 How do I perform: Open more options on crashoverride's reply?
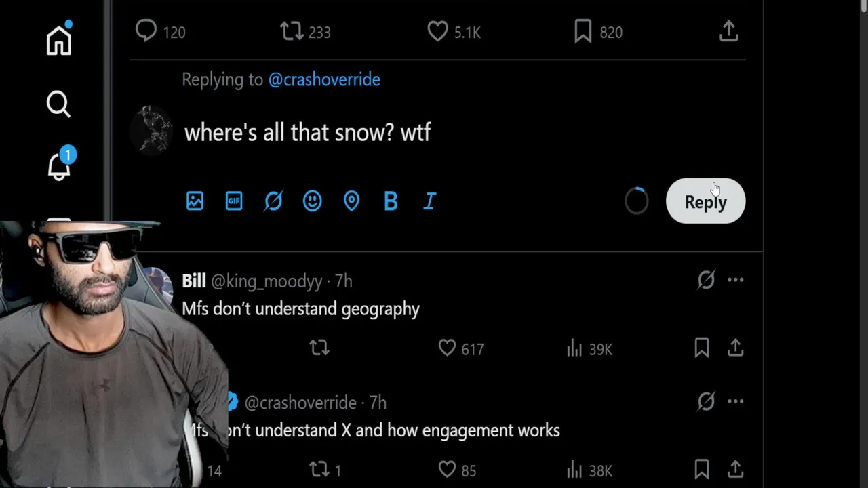(x=735, y=401)
